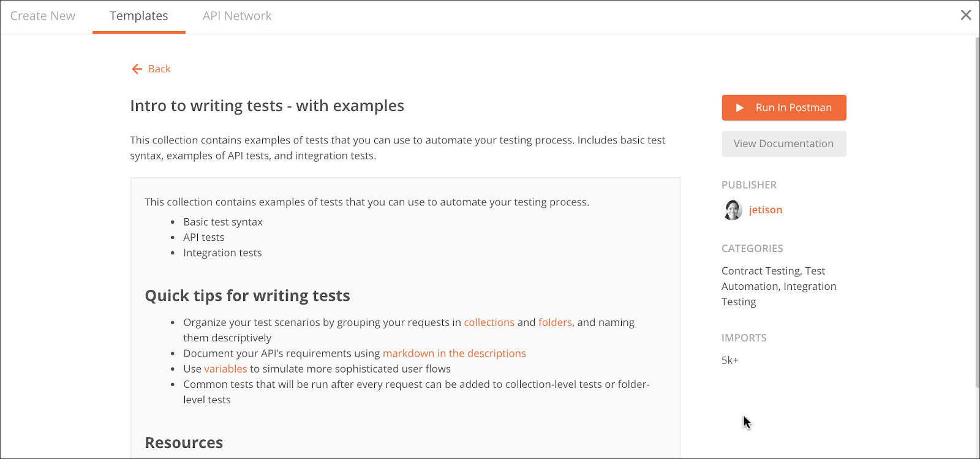Click the jetison publisher avatar
Image resolution: width=980 pixels, height=459 pixels.
tap(733, 210)
